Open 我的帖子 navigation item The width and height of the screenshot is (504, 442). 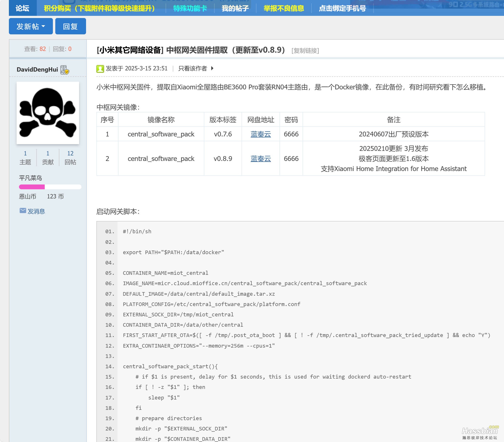click(x=235, y=8)
